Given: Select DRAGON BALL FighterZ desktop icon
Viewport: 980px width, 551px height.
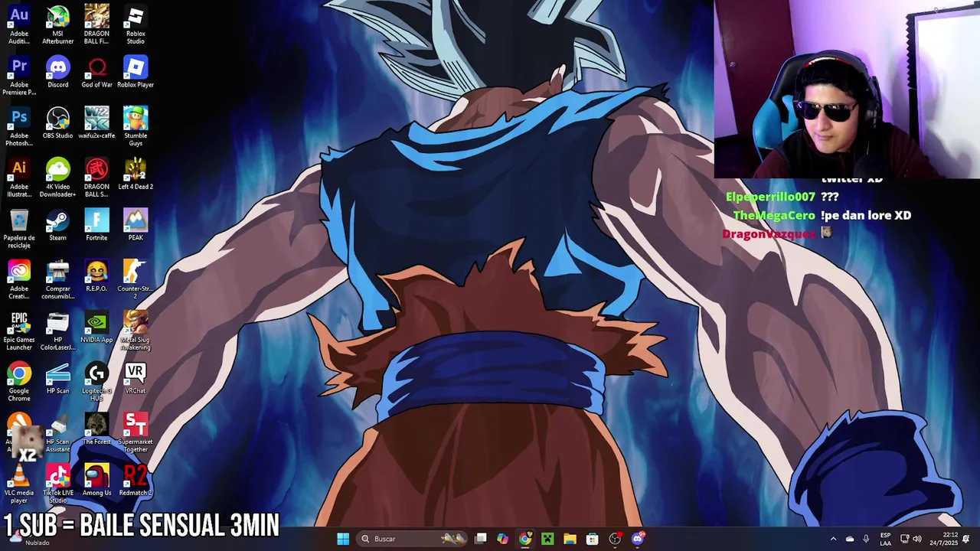Looking at the screenshot, I should 96,24.
